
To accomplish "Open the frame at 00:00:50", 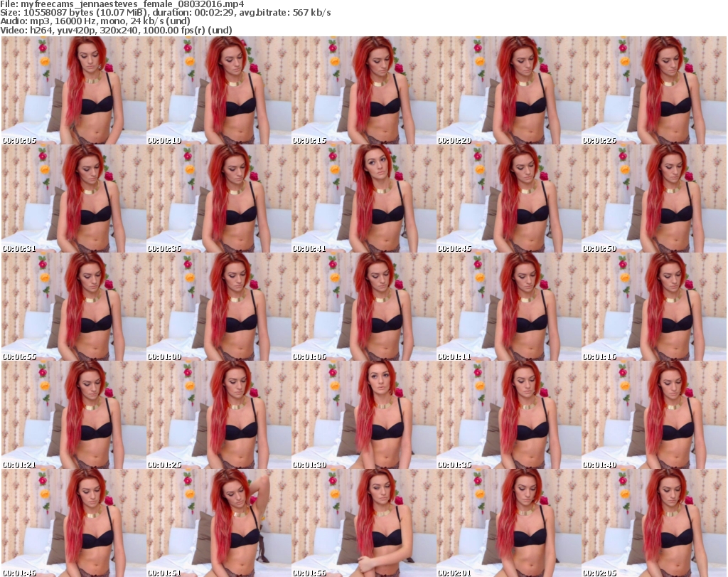I will 654,198.
